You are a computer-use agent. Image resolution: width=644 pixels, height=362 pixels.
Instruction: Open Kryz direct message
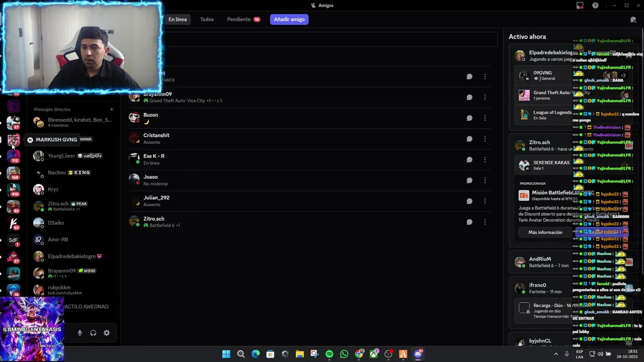[x=74, y=189]
